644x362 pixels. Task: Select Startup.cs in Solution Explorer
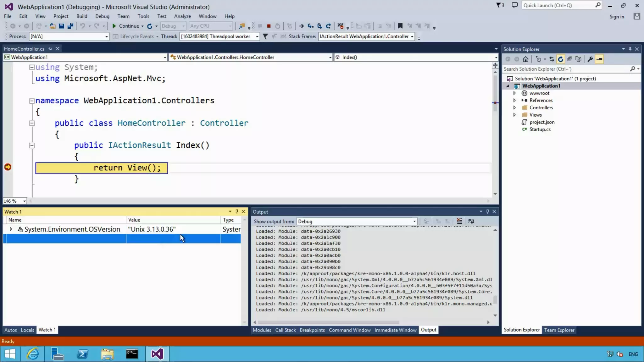pos(540,129)
